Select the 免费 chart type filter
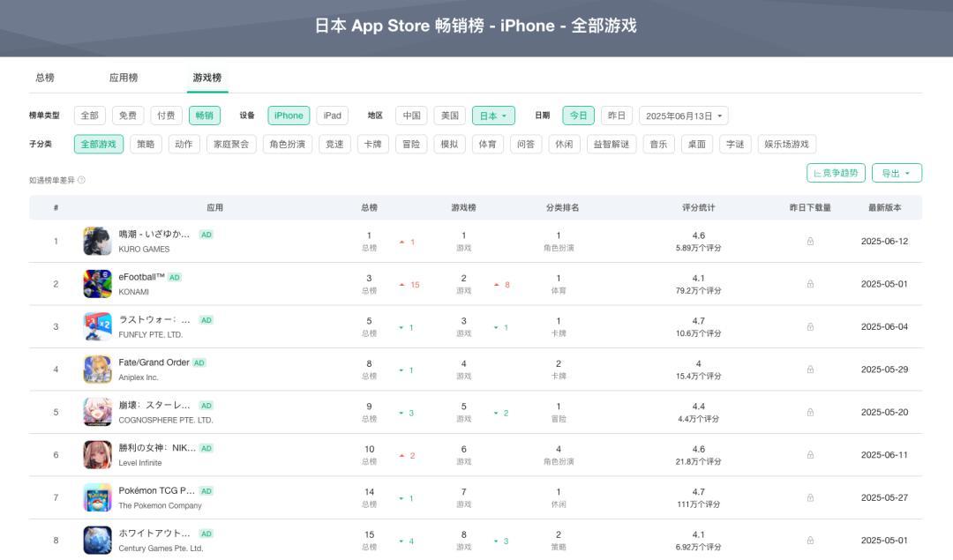Viewport: 953px width, 560px height. [x=128, y=116]
